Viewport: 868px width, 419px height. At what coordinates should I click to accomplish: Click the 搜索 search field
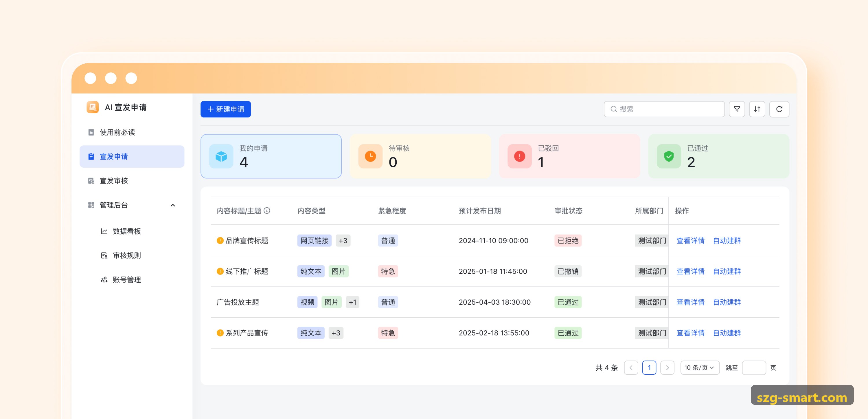coord(664,109)
